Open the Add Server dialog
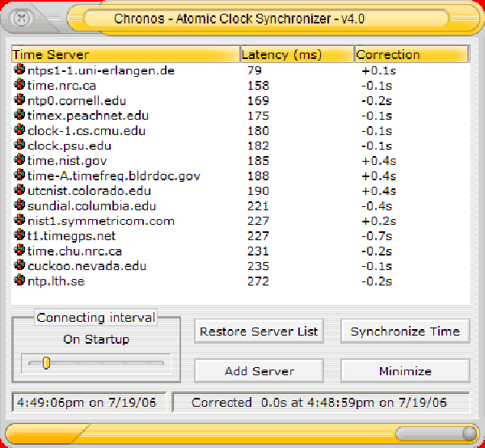Viewport: 485px width, 448px height. 259,371
